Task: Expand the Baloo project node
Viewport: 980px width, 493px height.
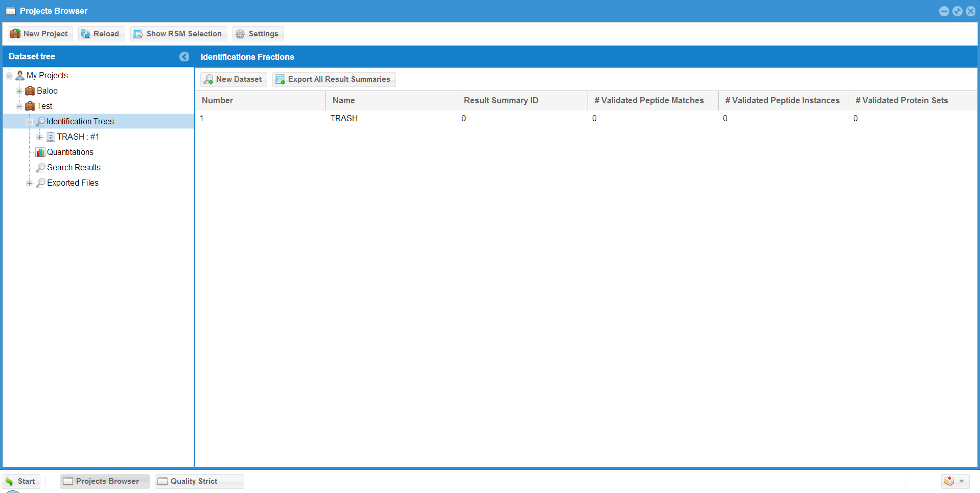Action: pyautogui.click(x=19, y=91)
